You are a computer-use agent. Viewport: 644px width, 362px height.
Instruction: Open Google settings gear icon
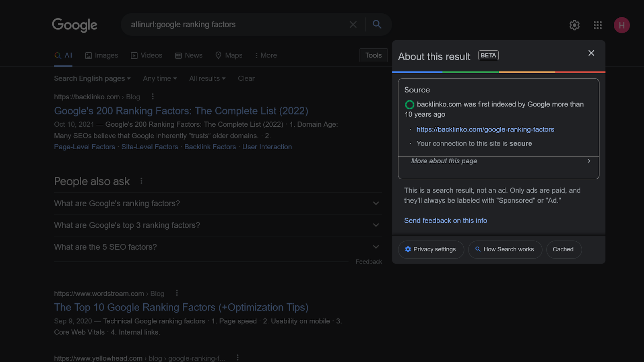click(574, 25)
